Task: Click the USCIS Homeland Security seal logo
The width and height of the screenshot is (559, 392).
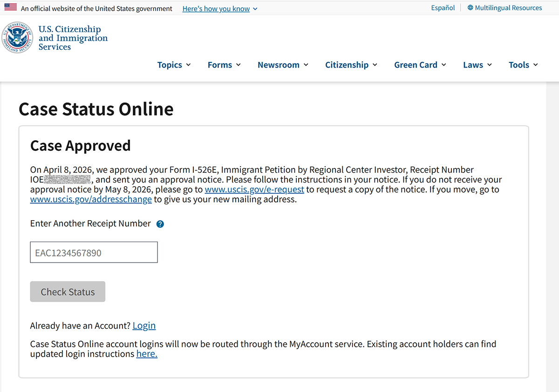Action: click(x=18, y=37)
